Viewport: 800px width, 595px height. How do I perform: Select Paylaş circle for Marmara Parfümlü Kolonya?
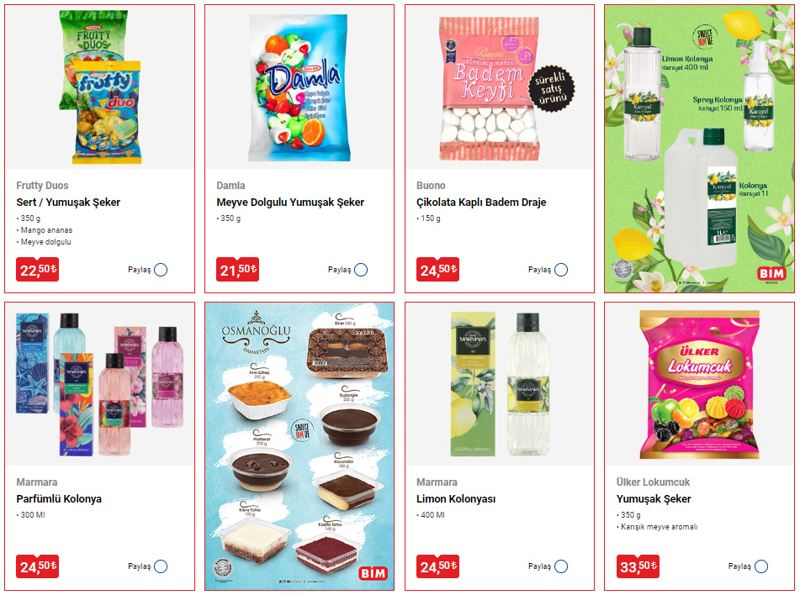161,566
